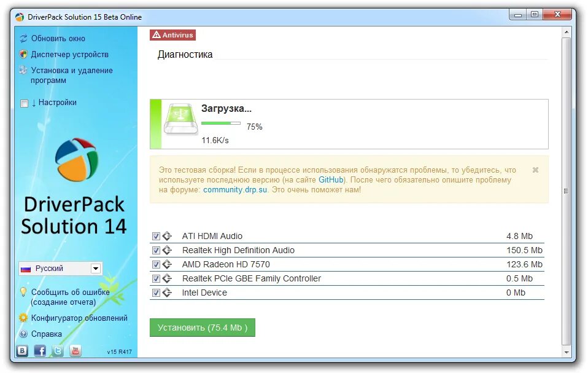Click the gear update configurator icon
The width and height of the screenshot is (588, 373).
[23, 318]
